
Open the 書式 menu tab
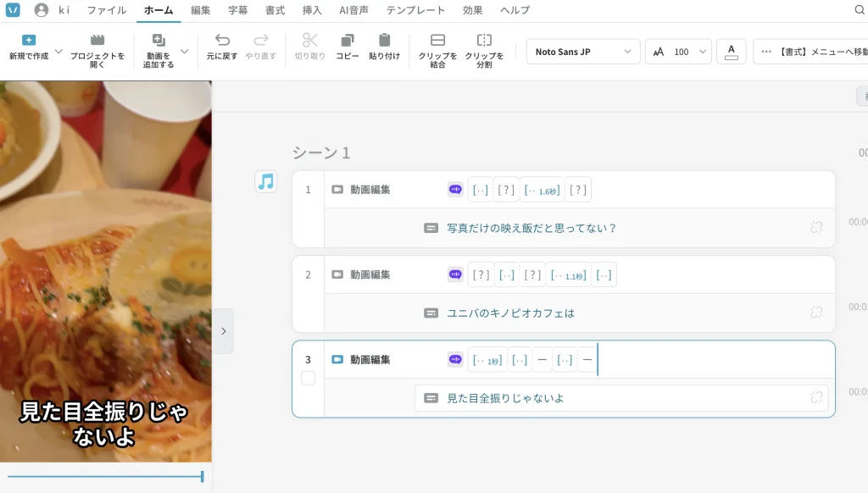click(x=275, y=10)
